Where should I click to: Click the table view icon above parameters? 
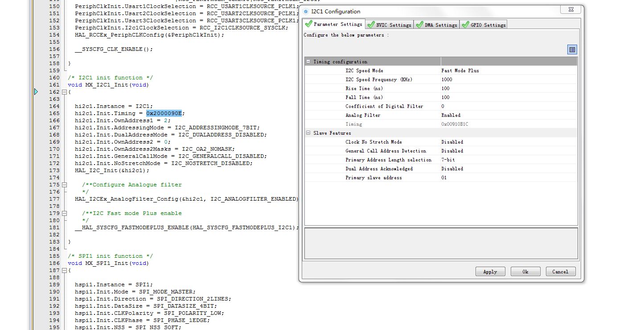[572, 49]
